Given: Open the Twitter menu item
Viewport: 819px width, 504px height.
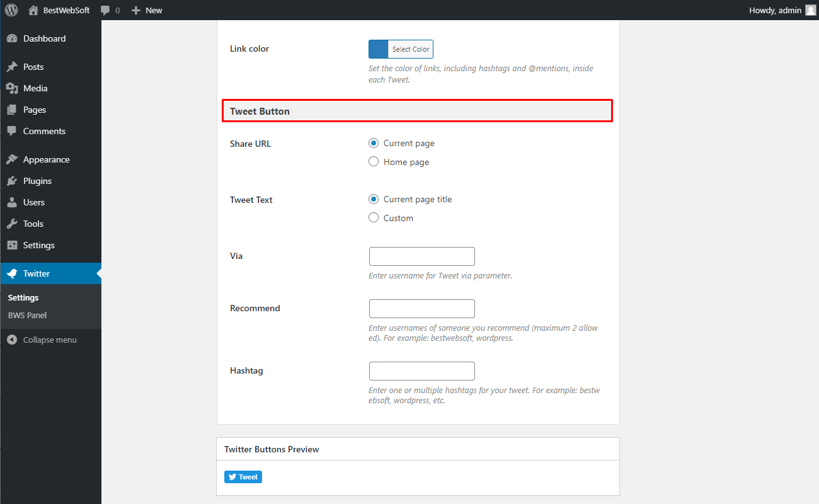Looking at the screenshot, I should pos(50,273).
